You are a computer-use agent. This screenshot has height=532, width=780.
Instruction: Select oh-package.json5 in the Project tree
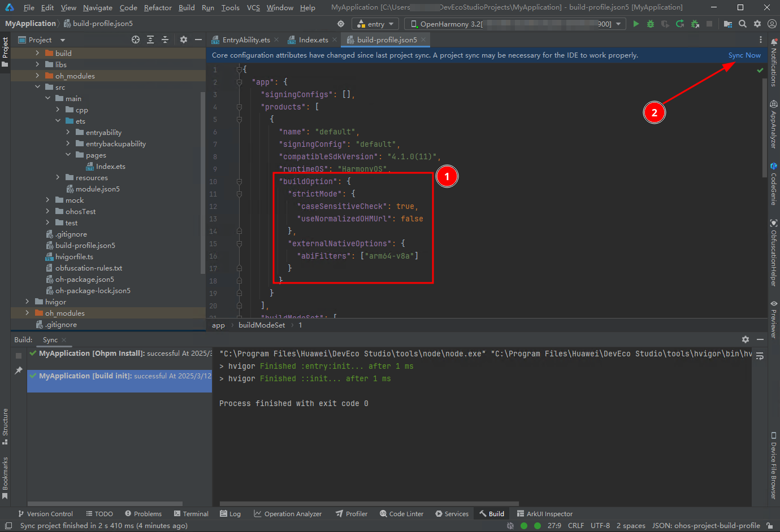pos(84,279)
